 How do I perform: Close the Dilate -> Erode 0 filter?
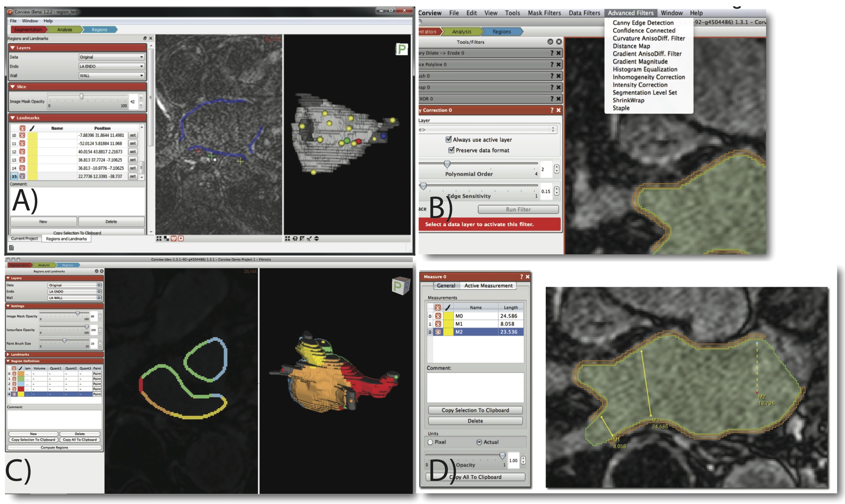(x=558, y=53)
